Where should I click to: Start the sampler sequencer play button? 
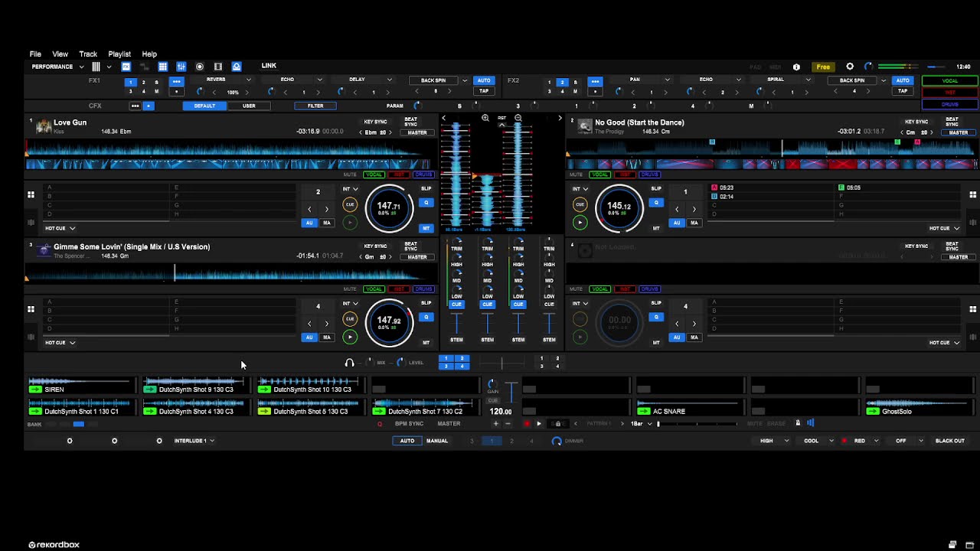pos(539,423)
